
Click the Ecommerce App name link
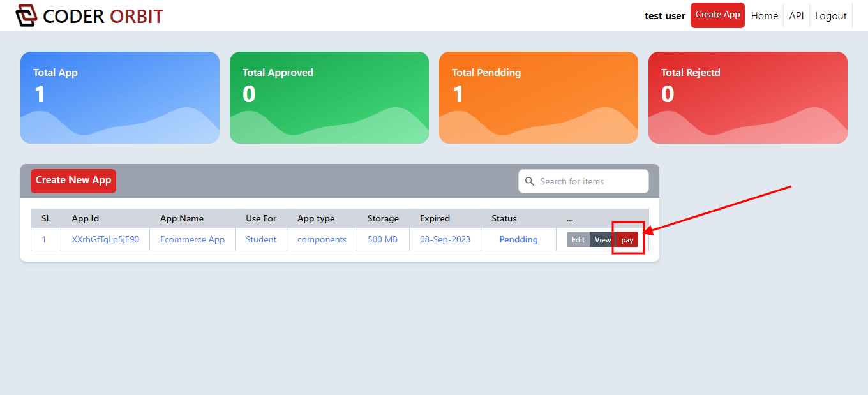(x=192, y=240)
